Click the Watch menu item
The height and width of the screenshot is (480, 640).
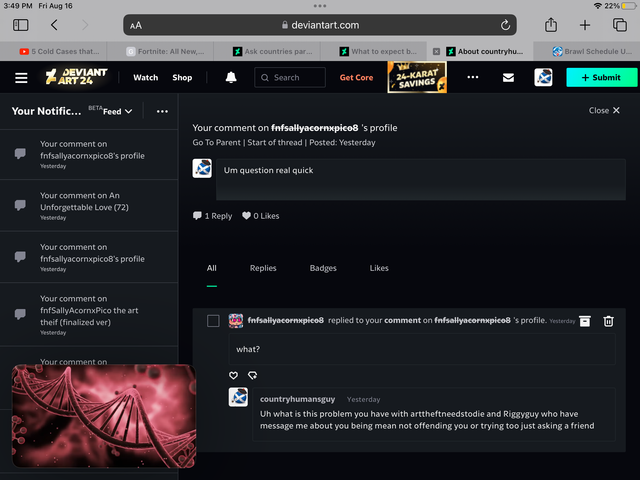(x=145, y=78)
